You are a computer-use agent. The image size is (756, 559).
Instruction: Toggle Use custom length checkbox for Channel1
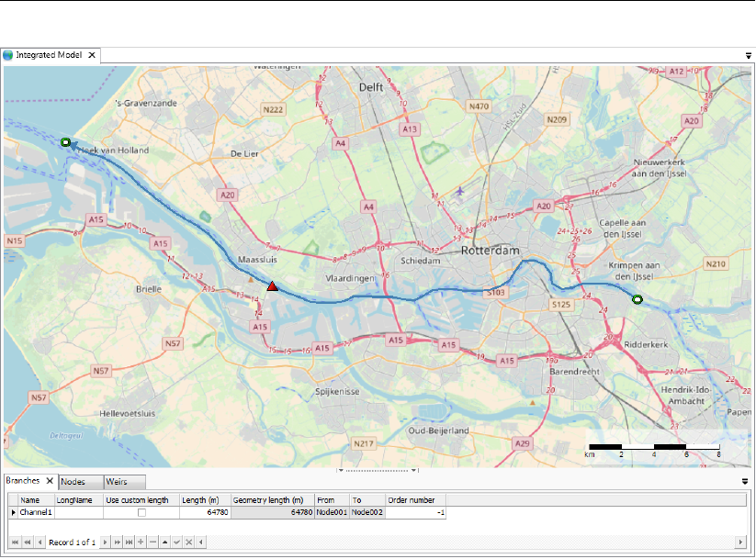coord(141,513)
